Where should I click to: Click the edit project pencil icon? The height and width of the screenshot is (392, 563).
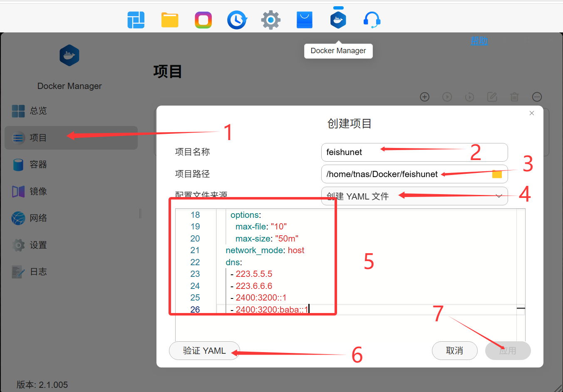point(492,97)
